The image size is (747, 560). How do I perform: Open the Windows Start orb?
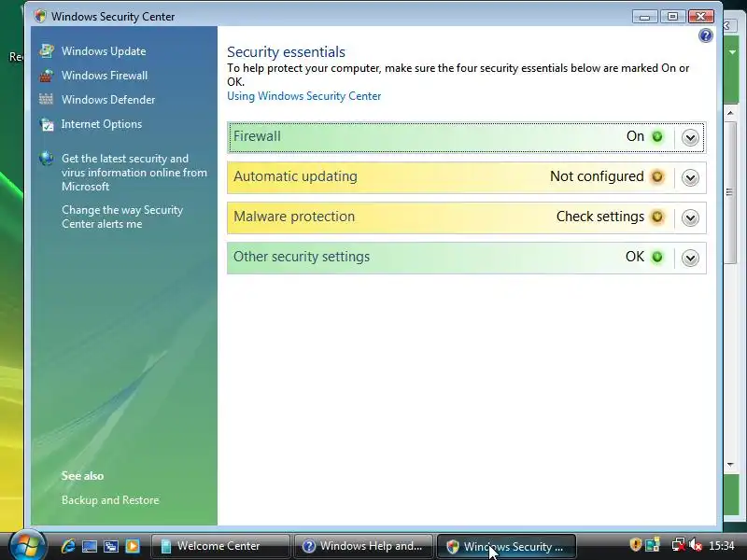(x=28, y=545)
